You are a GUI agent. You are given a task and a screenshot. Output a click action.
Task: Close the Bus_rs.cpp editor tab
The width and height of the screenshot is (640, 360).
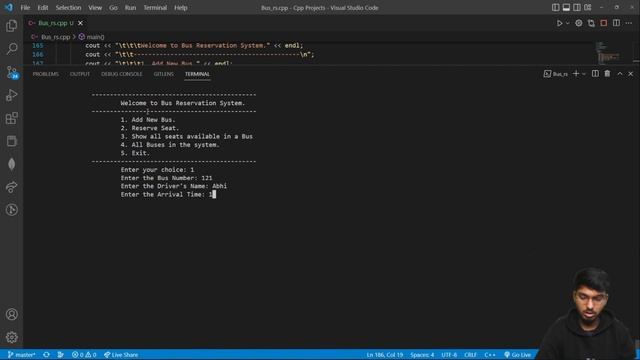80,23
